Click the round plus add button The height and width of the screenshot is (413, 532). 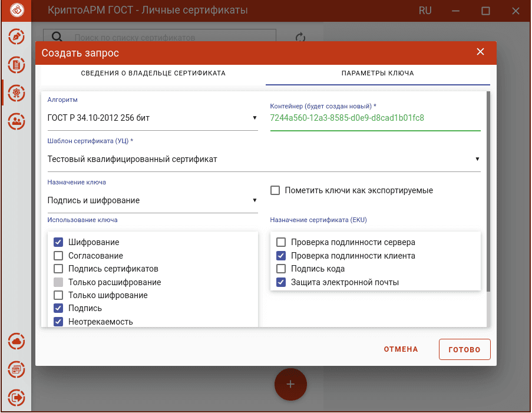coord(290,384)
